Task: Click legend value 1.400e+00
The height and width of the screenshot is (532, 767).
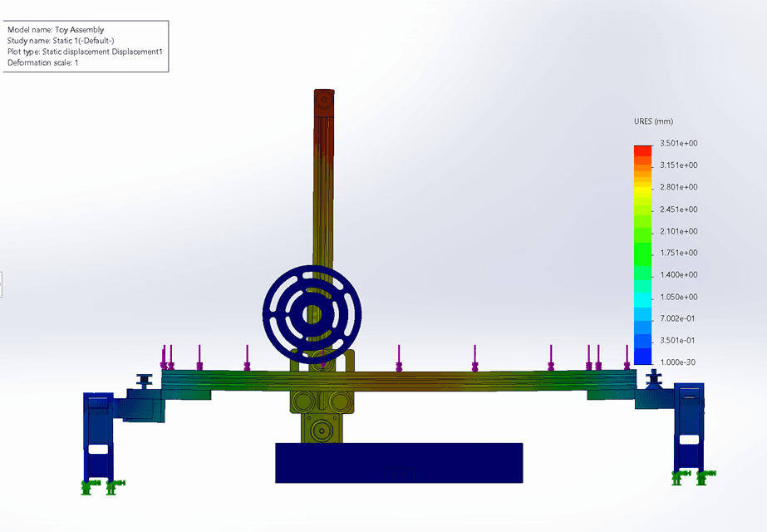Action: tap(678, 274)
